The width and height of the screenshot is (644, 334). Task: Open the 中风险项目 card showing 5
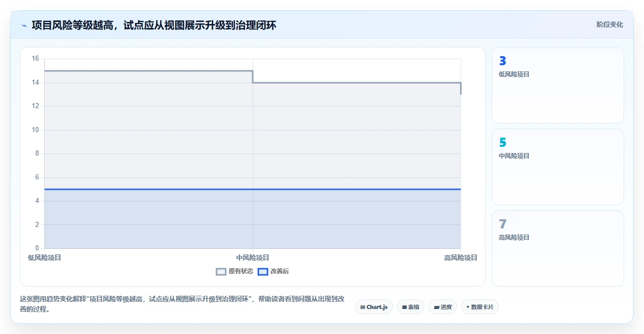(558, 167)
